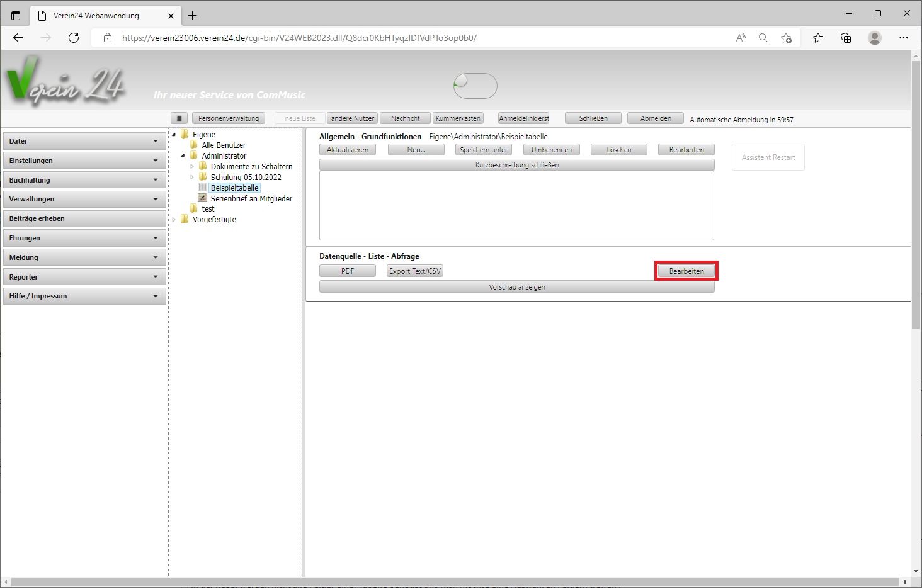Screen dimensions: 922x588
Task: Expand the Vorgefertigte tree folder
Action: 174,220
